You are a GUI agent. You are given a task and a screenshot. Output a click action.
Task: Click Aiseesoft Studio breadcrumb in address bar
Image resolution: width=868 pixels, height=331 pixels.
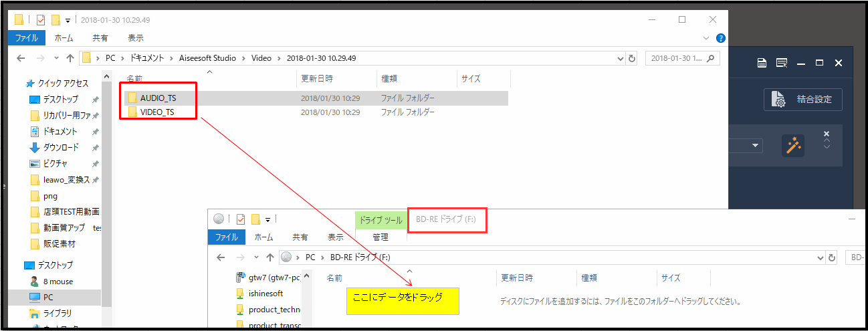pos(207,58)
